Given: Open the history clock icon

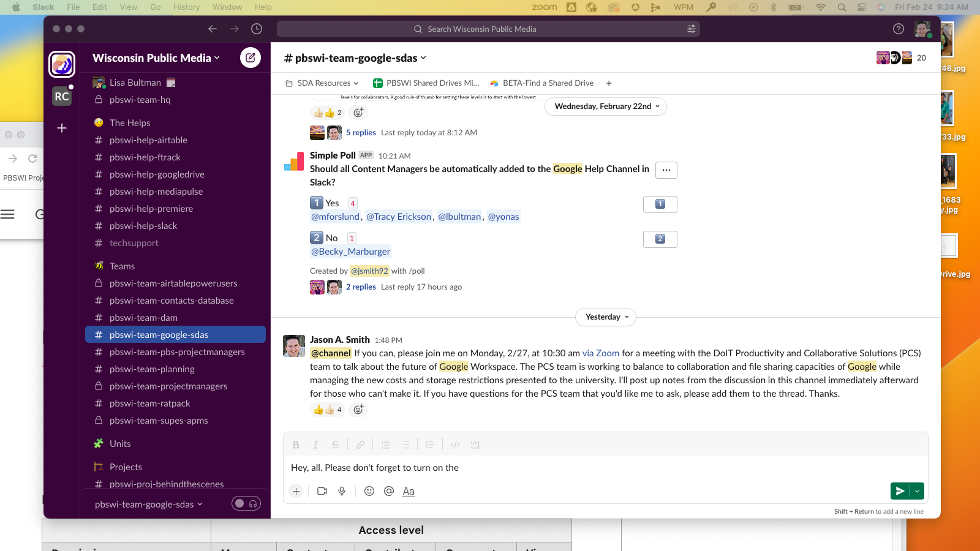Looking at the screenshot, I should click(x=257, y=29).
